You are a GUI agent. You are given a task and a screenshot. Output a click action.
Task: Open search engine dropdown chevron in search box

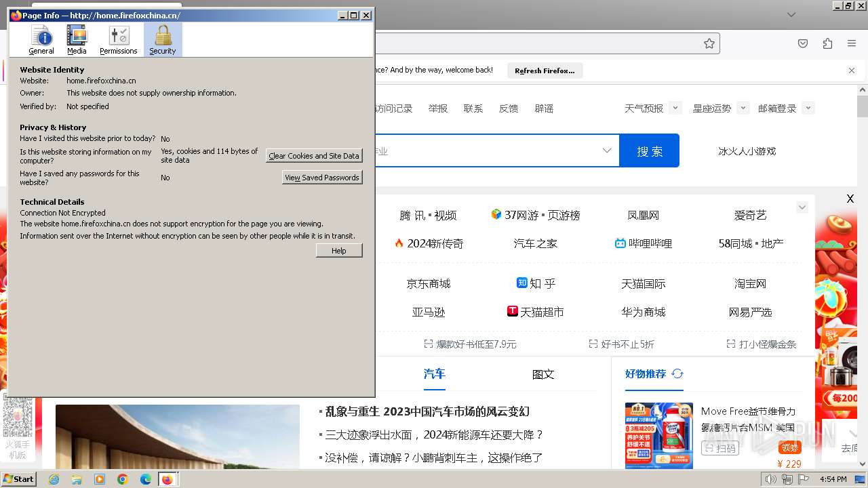click(x=607, y=150)
